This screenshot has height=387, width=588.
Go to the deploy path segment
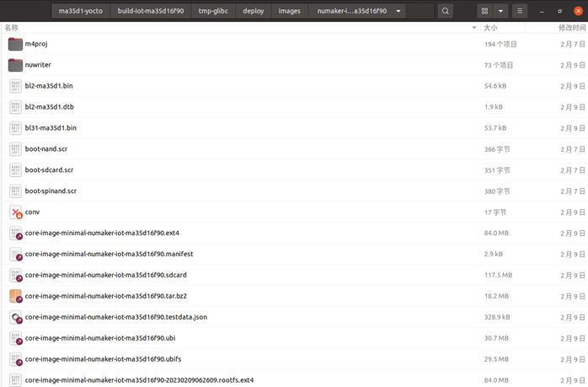click(253, 12)
